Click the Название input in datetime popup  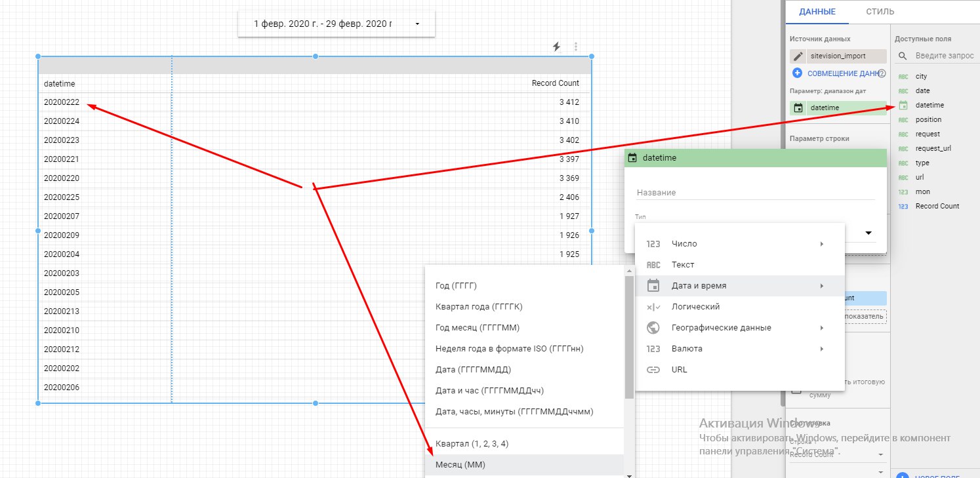pos(756,193)
